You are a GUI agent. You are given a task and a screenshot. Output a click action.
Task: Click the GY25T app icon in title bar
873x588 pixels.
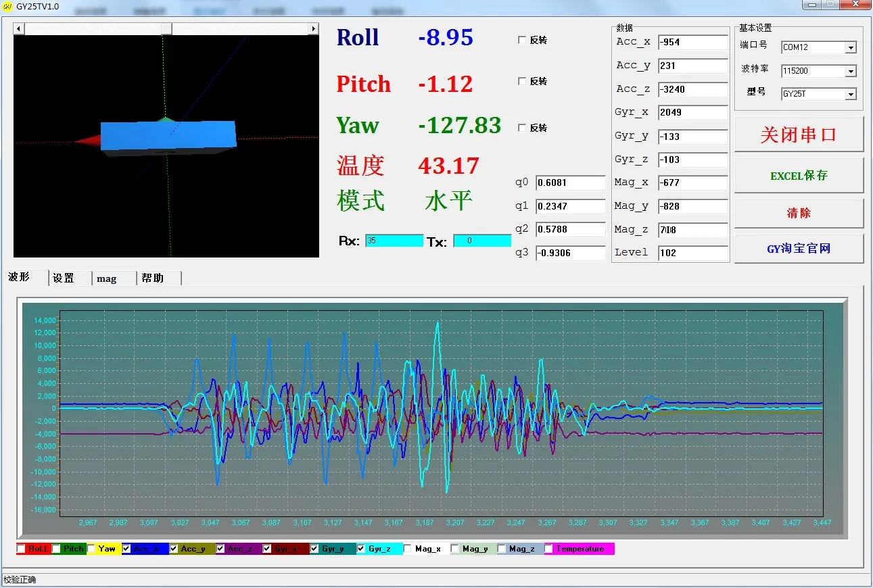point(7,7)
